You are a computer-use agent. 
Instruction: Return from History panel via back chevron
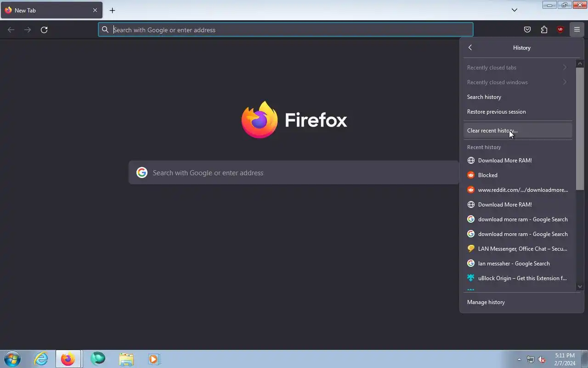[470, 48]
